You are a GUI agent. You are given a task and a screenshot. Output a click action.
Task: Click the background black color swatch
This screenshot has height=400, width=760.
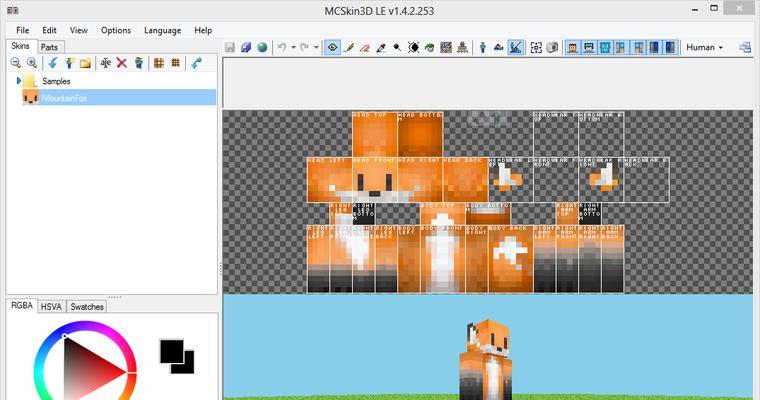[187, 367]
